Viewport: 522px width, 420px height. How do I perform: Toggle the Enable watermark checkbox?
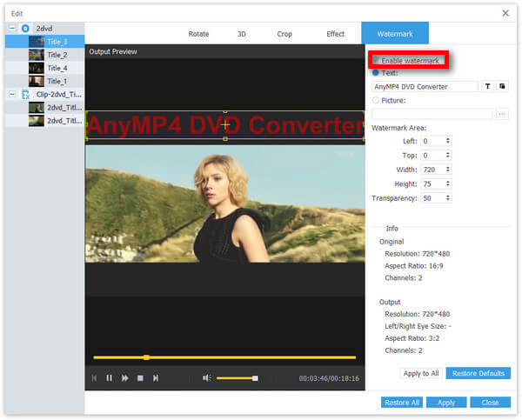click(x=375, y=61)
